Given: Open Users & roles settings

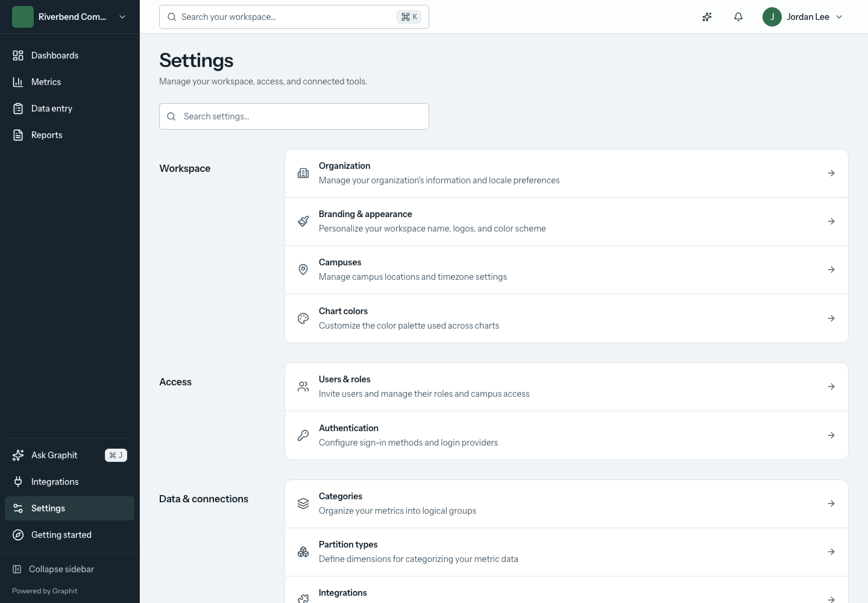Looking at the screenshot, I should [567, 387].
